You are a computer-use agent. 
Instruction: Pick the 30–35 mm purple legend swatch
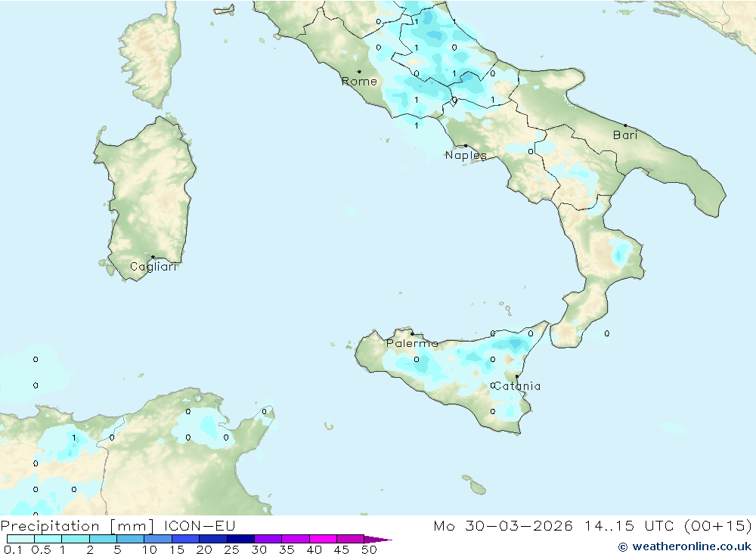[x=268, y=539]
